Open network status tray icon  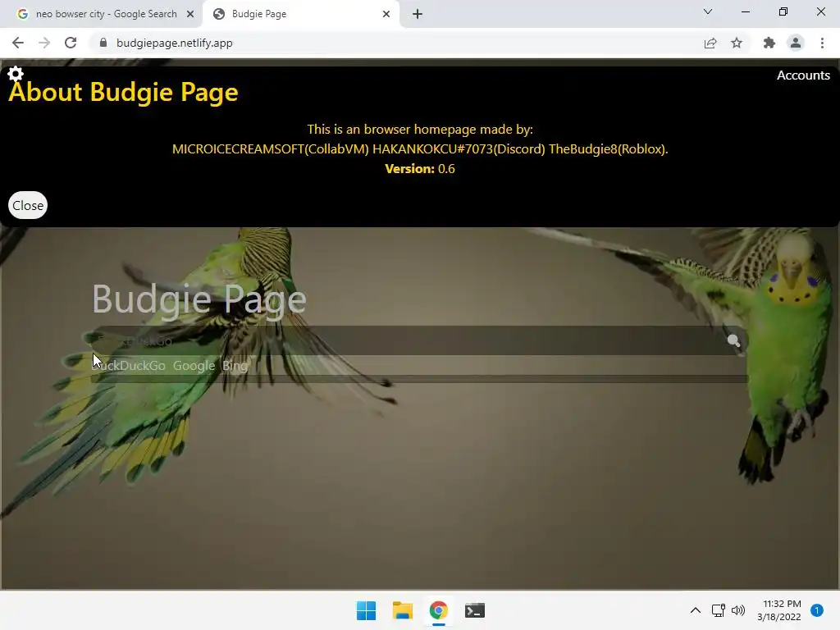tap(718, 610)
